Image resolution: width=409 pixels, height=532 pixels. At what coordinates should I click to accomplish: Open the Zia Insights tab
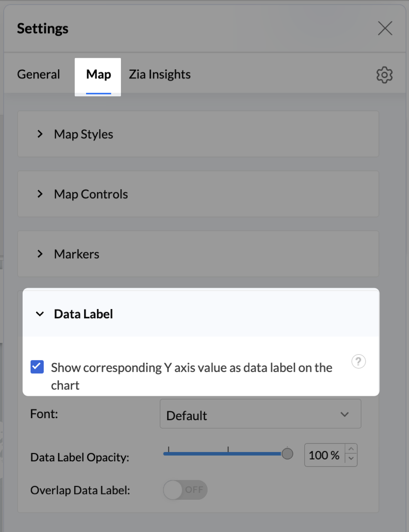(x=159, y=74)
